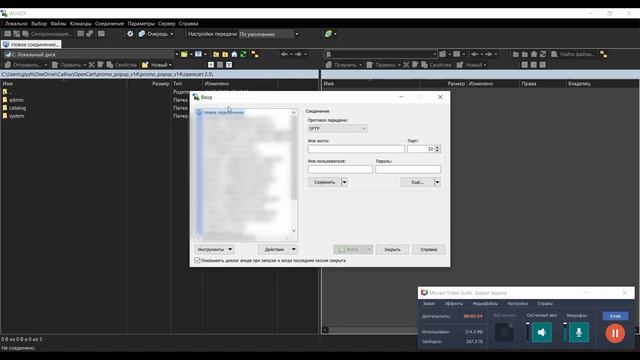Screen dimensions: 640x360
Task: Open the Queue (Очередь) dropdown arrow
Action: [x=172, y=34]
